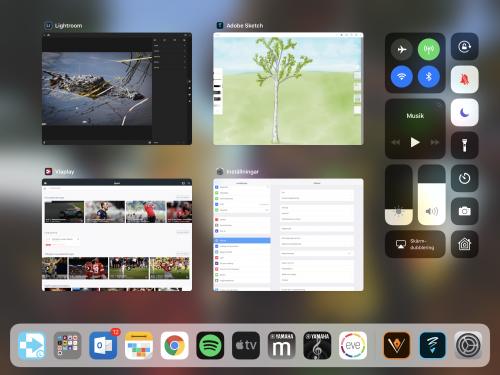Open the Inställningar app card
The width and height of the screenshot is (500, 375).
(x=288, y=235)
